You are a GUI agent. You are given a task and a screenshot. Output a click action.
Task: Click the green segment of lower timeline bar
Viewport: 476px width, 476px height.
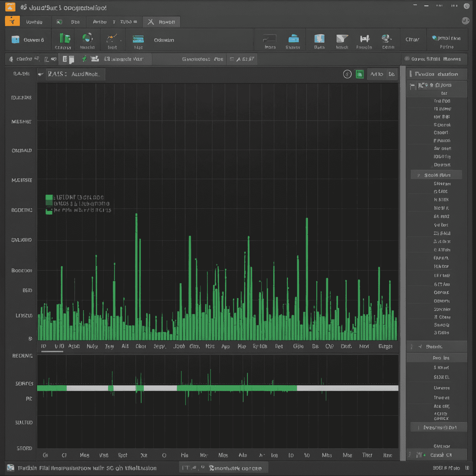pyautogui.click(x=237, y=388)
